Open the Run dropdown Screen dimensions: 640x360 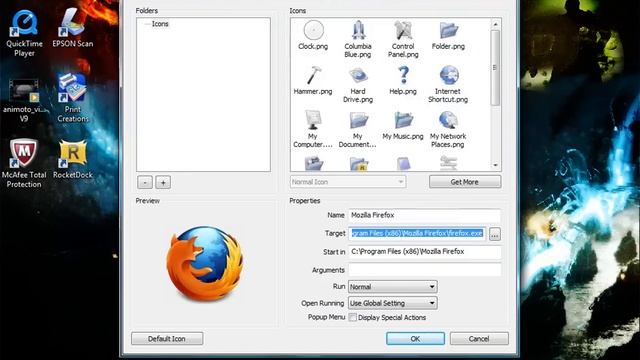click(x=392, y=287)
